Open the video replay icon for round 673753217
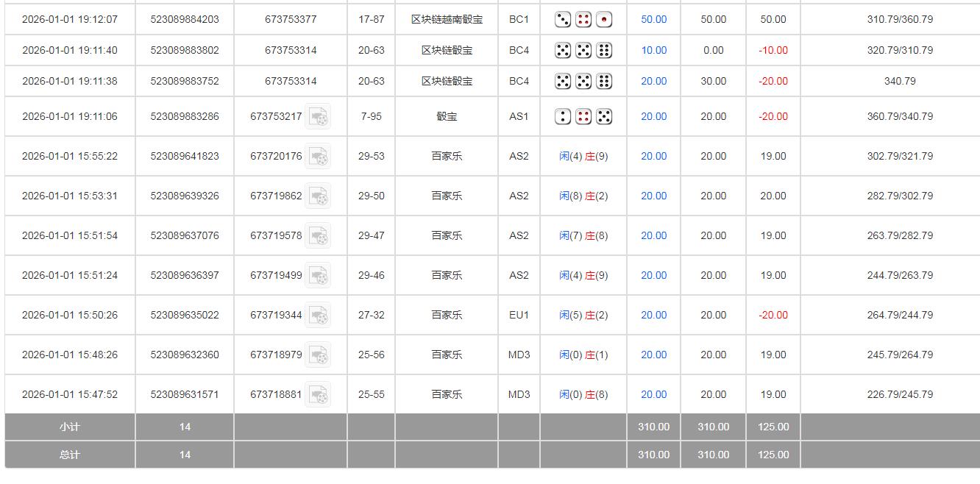This screenshot has width=980, height=484. (318, 115)
